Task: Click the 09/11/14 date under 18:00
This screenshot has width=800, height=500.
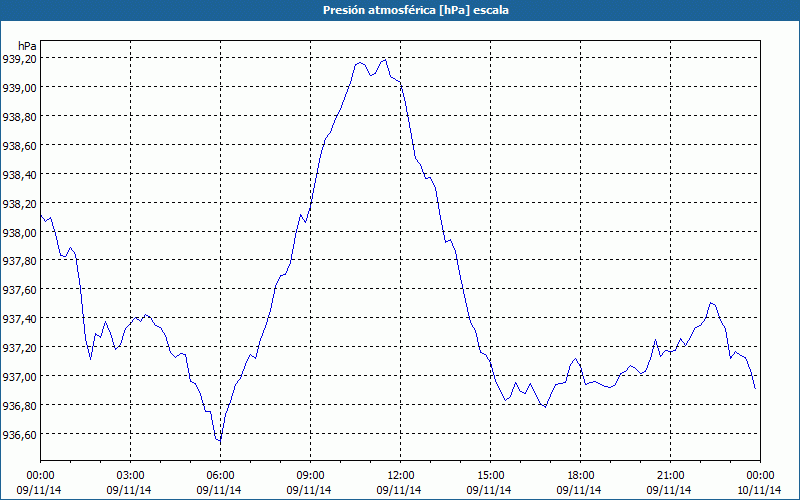Action: (x=579, y=490)
